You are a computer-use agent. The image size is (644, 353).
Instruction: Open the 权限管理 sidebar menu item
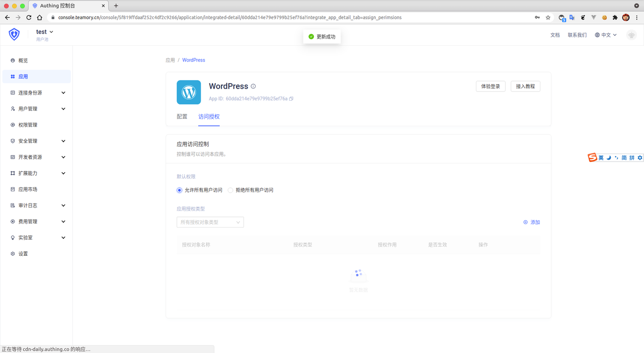[36, 125]
